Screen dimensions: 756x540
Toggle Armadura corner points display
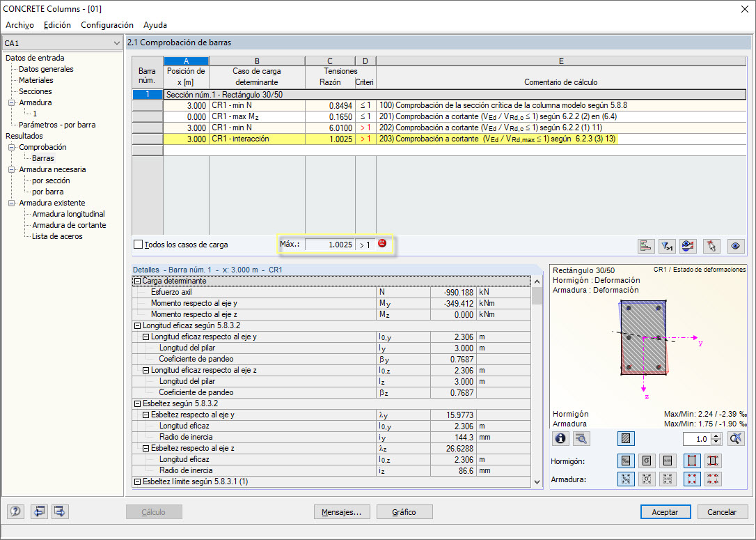(691, 479)
